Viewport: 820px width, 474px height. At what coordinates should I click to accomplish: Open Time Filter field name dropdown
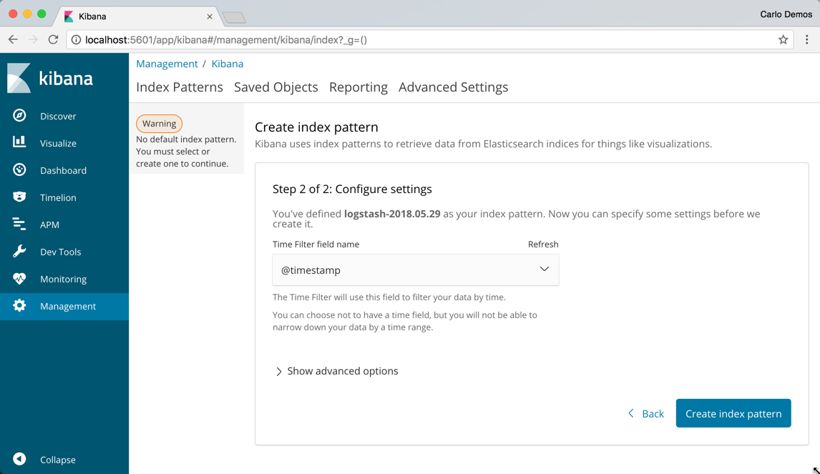point(416,270)
